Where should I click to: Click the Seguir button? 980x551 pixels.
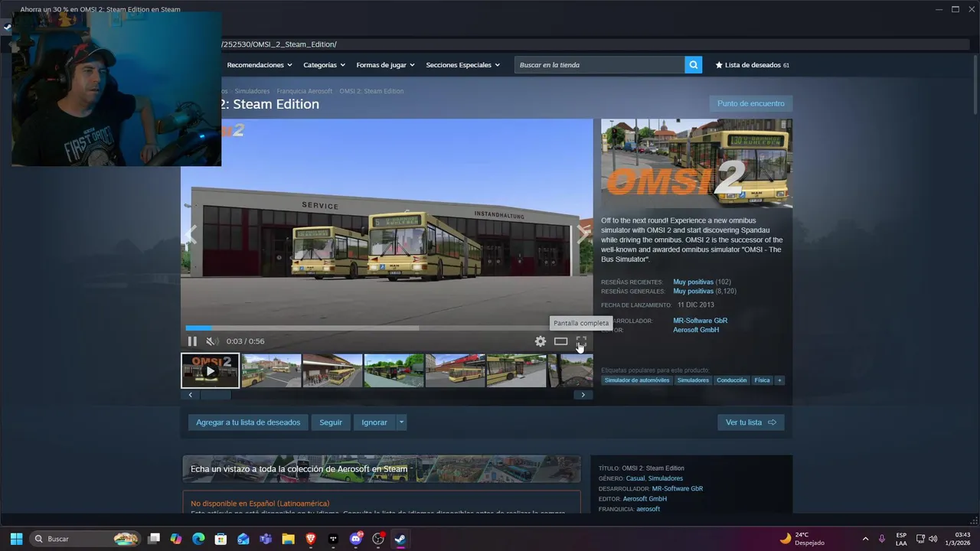(331, 422)
